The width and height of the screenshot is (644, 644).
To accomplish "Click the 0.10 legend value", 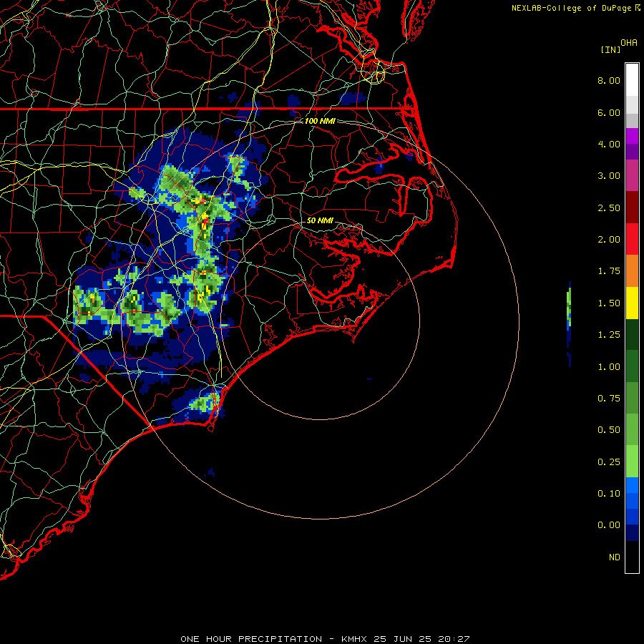I will (609, 494).
